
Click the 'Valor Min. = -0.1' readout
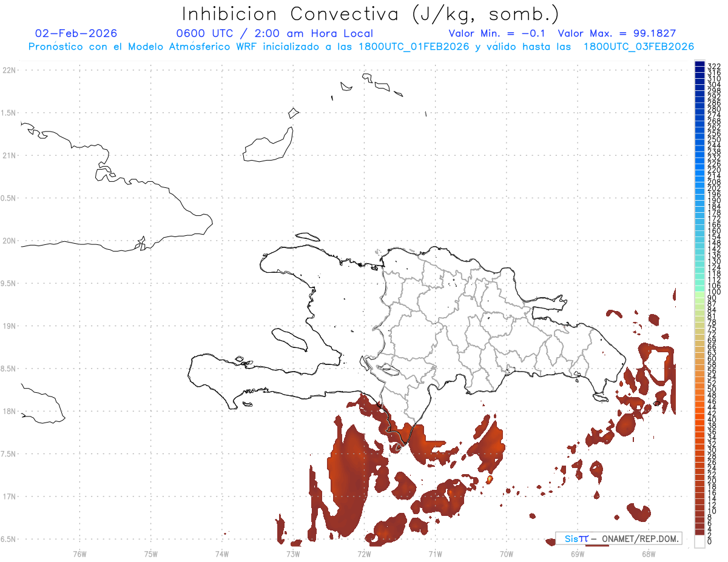pos(497,33)
